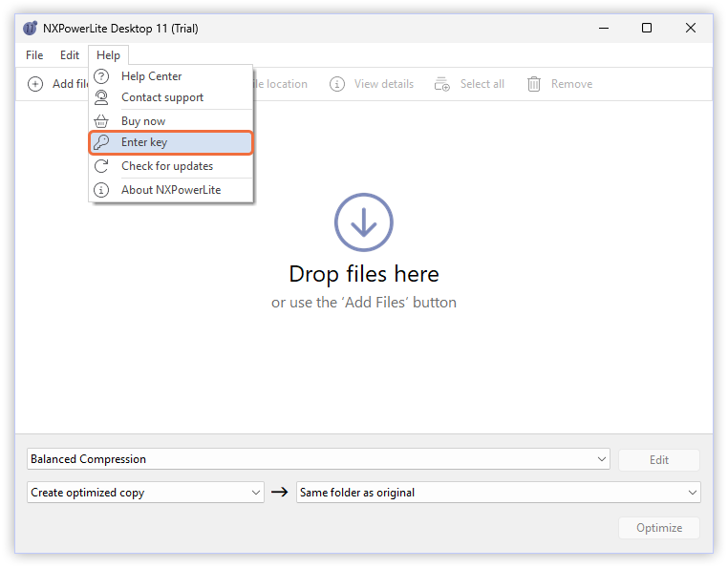Select the Enter key menu entry
Screen dimensions: 728x569
[171, 142]
